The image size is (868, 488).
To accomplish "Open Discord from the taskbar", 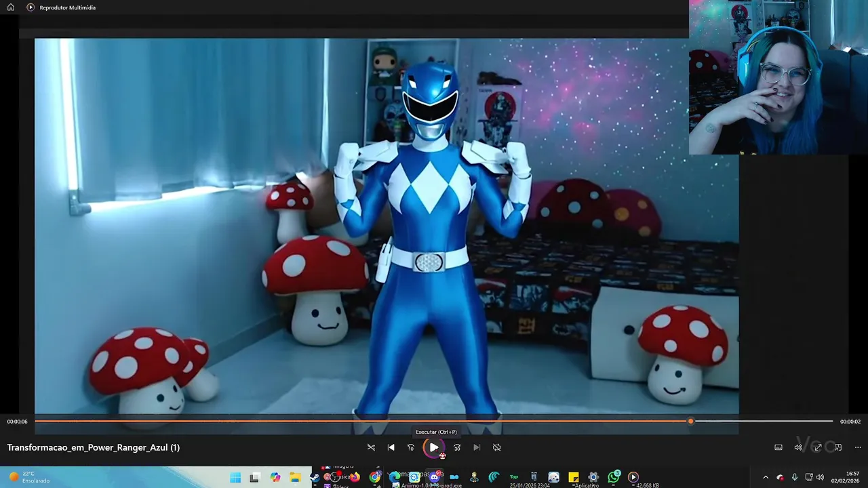I will [x=435, y=477].
